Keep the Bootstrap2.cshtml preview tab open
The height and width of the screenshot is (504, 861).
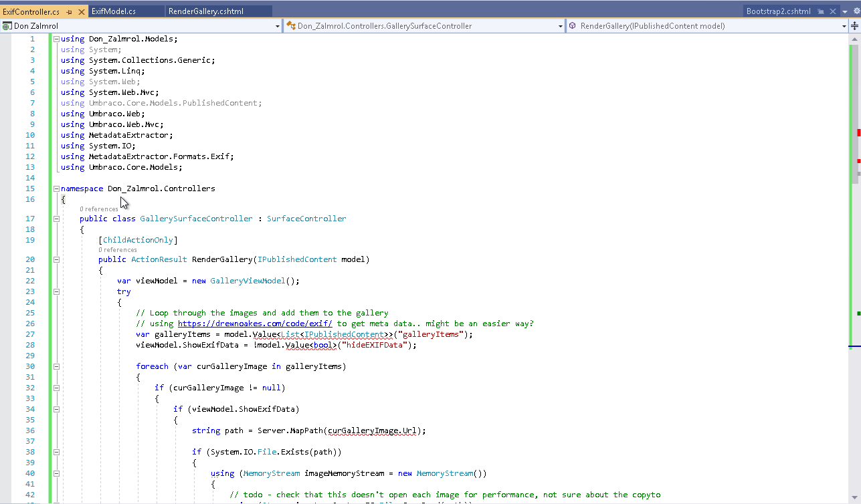821,11
